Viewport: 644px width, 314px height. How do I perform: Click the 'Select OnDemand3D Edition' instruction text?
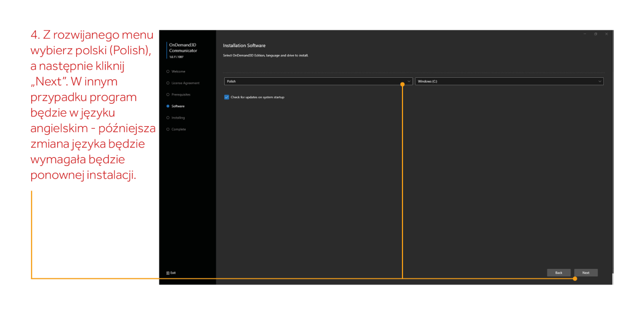266,55
